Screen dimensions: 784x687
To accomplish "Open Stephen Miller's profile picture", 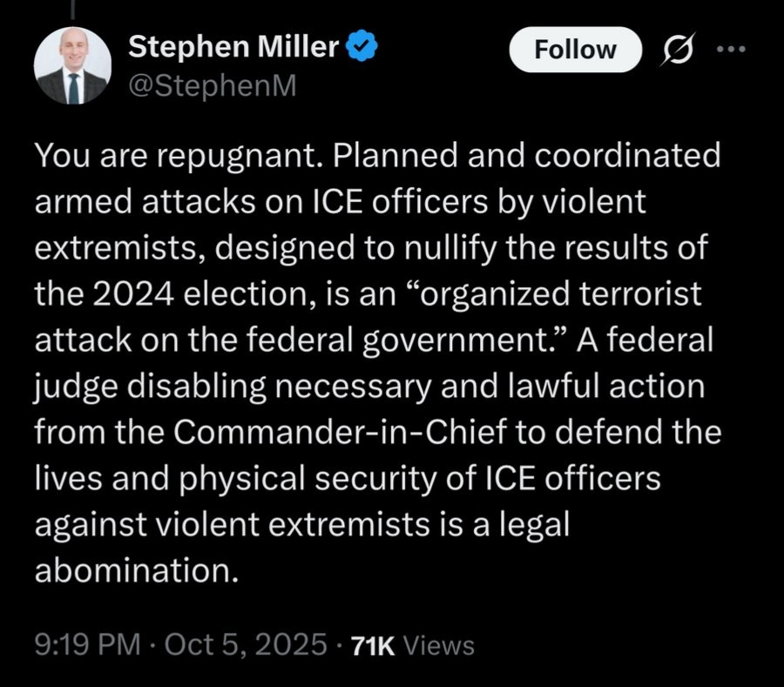I will pyautogui.click(x=72, y=66).
